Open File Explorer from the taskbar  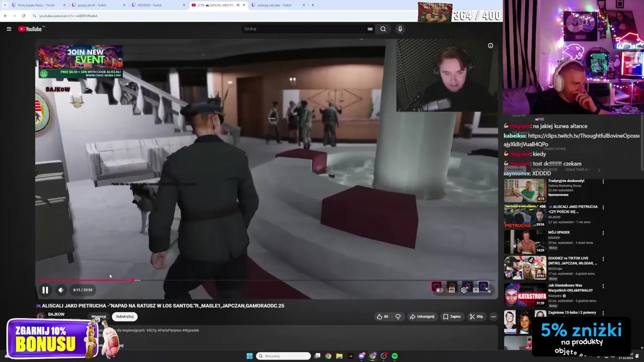point(339,356)
